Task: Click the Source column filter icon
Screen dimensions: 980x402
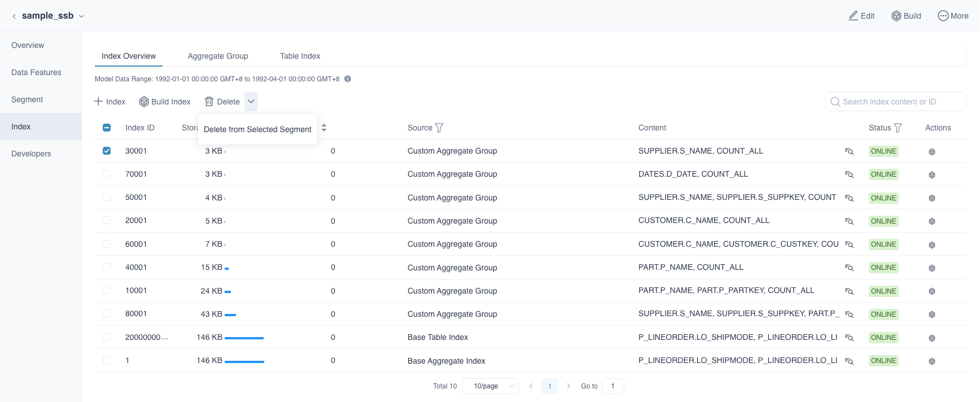Action: tap(439, 128)
